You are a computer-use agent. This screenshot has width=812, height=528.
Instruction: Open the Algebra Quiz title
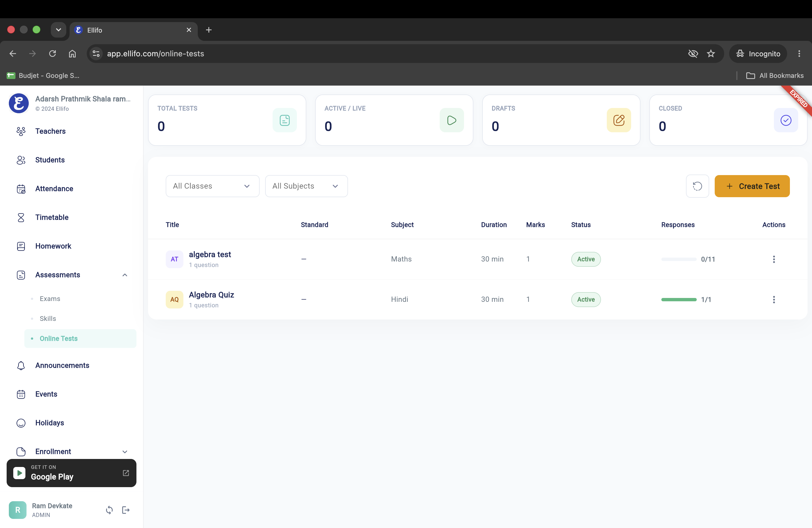tap(211, 294)
